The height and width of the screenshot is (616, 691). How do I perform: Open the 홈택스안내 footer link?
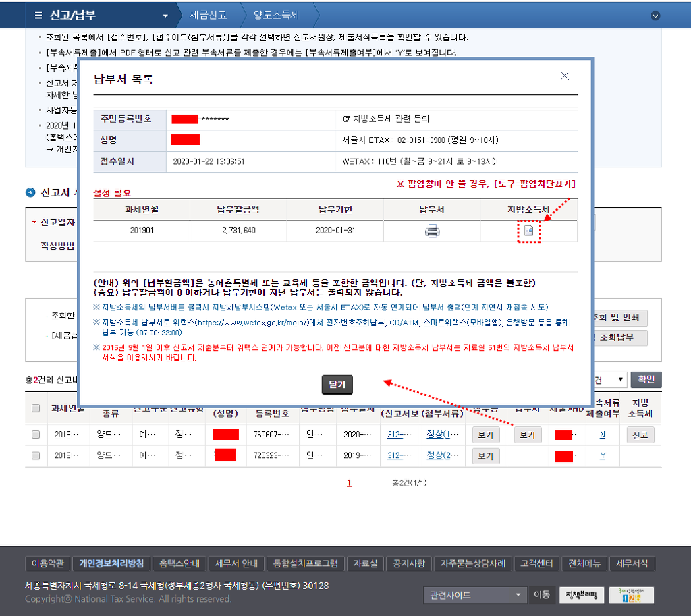(x=179, y=563)
